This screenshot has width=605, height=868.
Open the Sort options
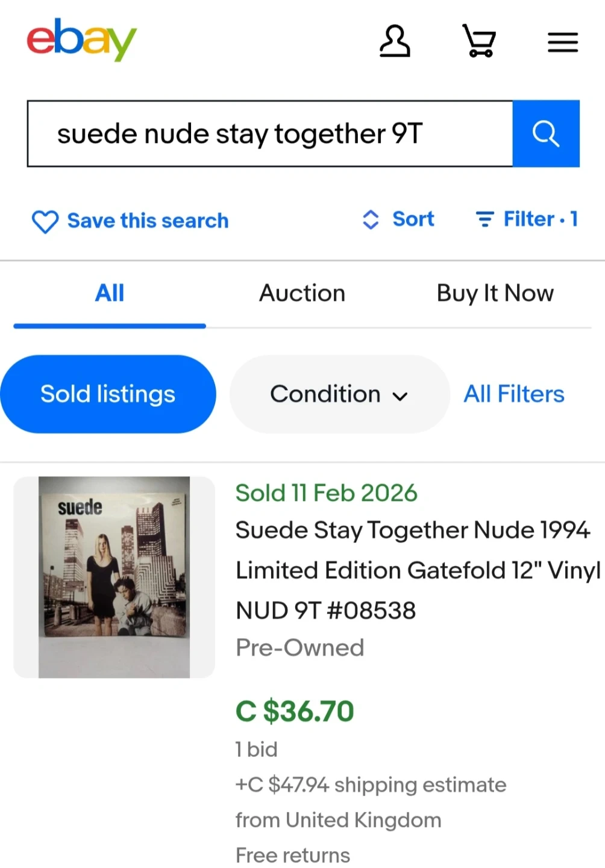(413, 219)
